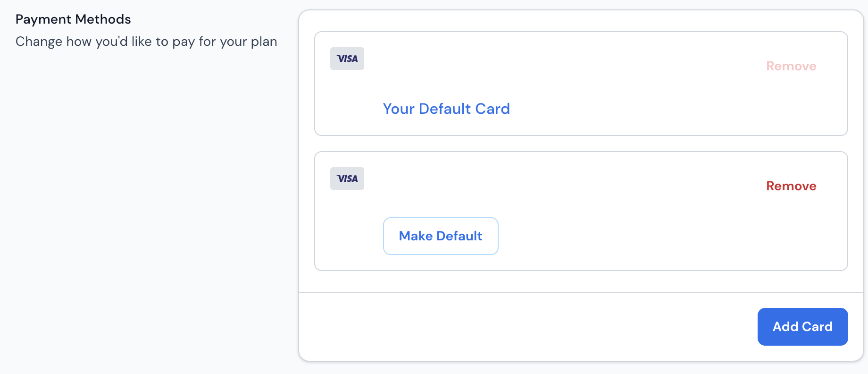Select the Your Default Card label
The image size is (868, 374).
(x=446, y=109)
